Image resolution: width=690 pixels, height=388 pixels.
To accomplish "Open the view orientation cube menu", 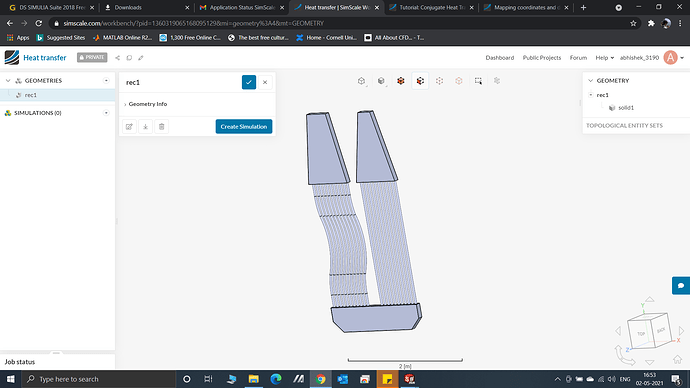I will tap(361, 81).
